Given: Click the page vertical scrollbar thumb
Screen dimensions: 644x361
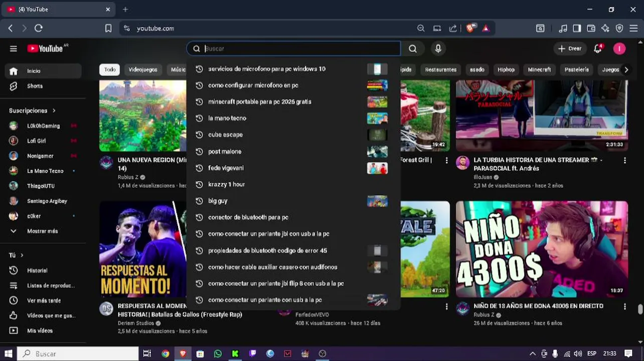Looking at the screenshot, I should point(640,309).
